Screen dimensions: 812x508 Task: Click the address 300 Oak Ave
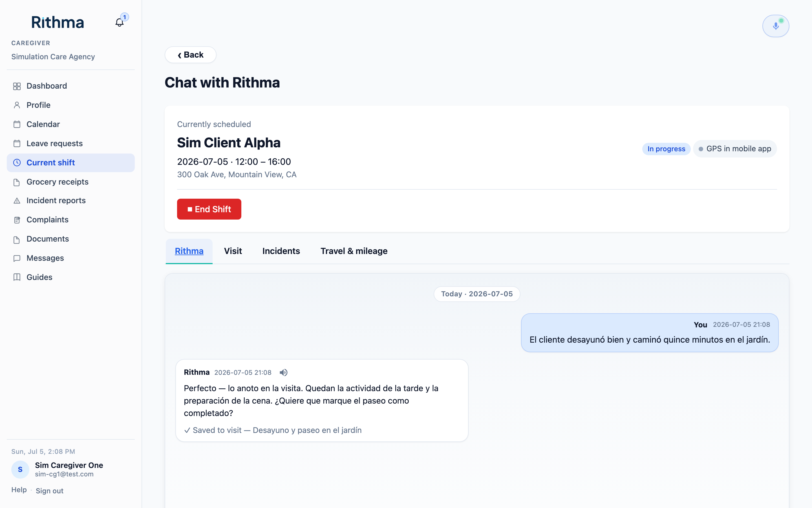coord(237,175)
